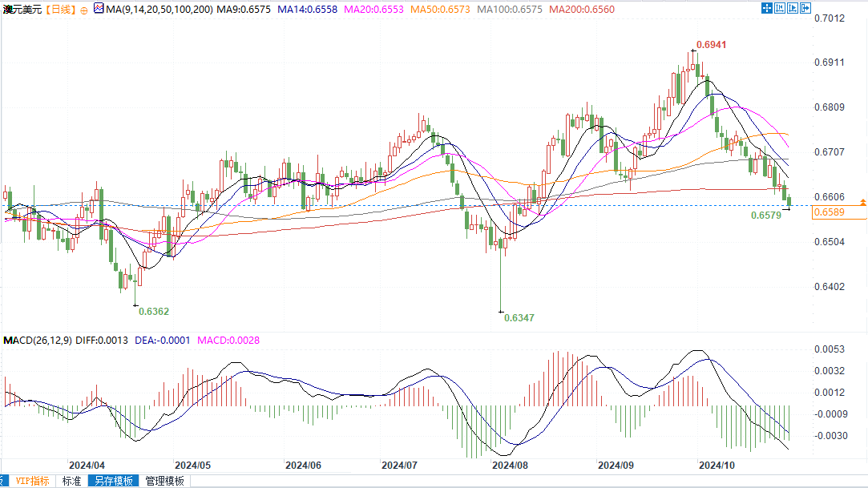This screenshot has width=868, height=488.
Task: Click the 0.6347 low price label
Action: [519, 317]
